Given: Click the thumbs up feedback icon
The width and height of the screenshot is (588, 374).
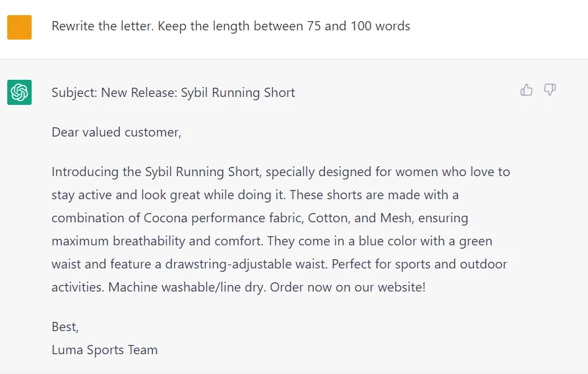Looking at the screenshot, I should (526, 90).
